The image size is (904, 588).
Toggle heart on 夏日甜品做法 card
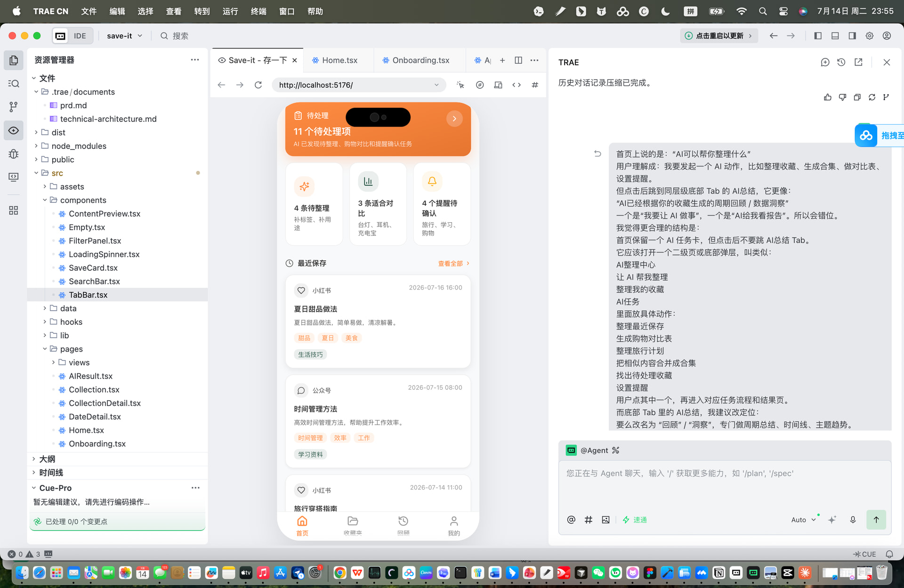coord(301,290)
